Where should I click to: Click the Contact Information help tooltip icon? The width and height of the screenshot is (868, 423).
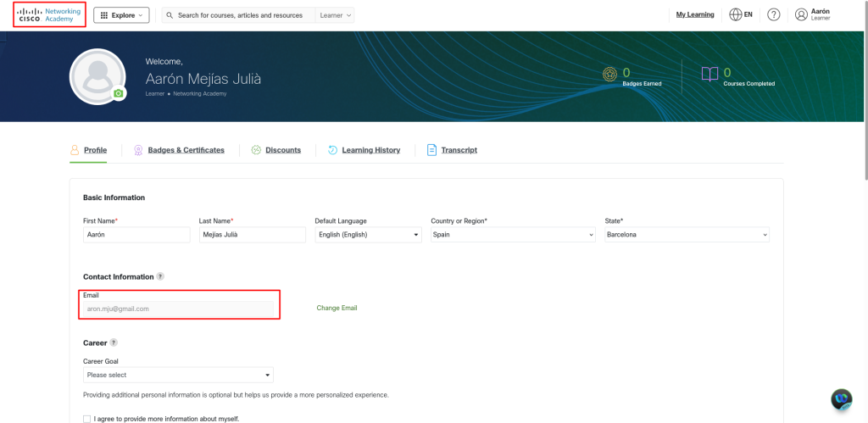(160, 276)
